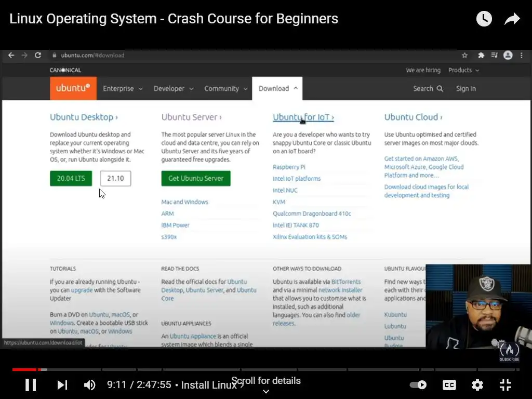Open the browser extensions puzzle icon
The image size is (532, 399).
(x=481, y=55)
